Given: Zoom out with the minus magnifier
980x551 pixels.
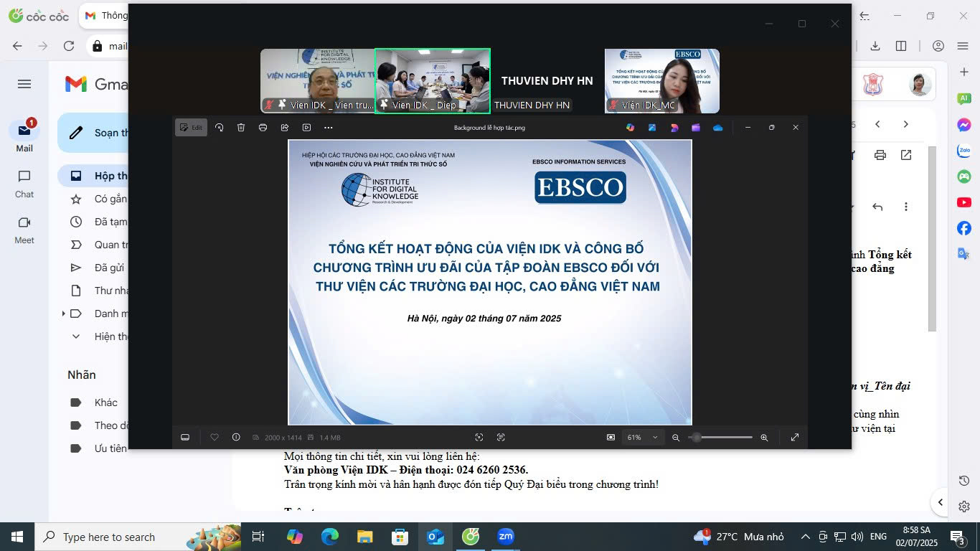Looking at the screenshot, I should pyautogui.click(x=676, y=438).
